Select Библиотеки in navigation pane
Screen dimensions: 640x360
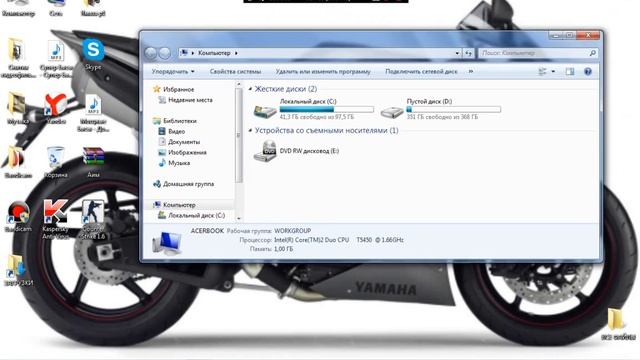point(180,121)
